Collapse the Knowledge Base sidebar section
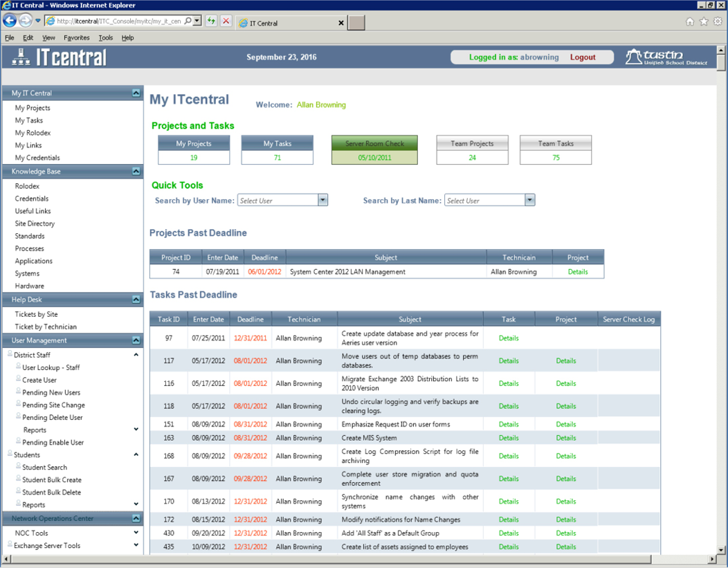Image resolution: width=728 pixels, height=568 pixels. point(136,172)
